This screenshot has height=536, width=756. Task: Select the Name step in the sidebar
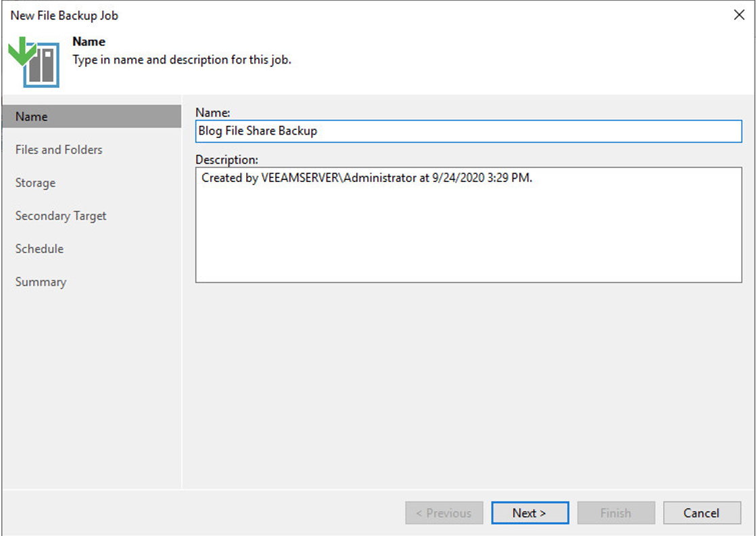click(x=31, y=116)
